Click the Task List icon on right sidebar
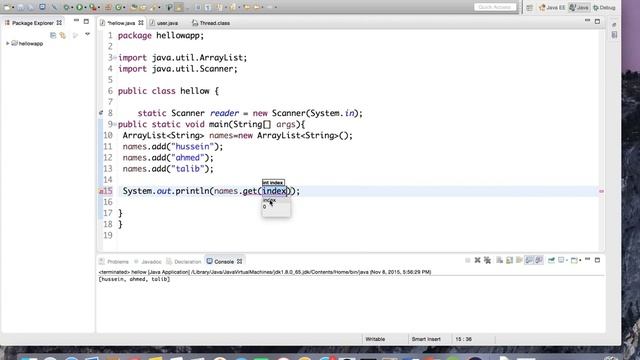The height and width of the screenshot is (360, 640). click(614, 25)
